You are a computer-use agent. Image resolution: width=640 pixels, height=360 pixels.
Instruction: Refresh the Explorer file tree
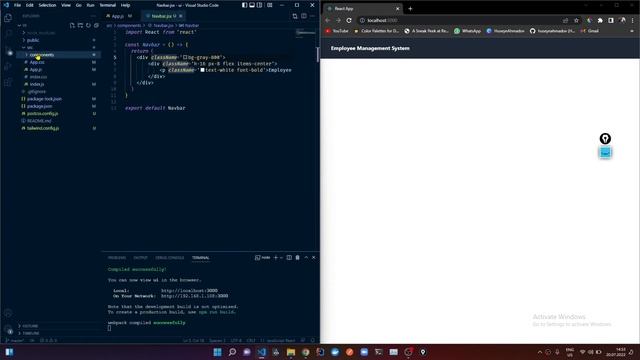pos(88,25)
